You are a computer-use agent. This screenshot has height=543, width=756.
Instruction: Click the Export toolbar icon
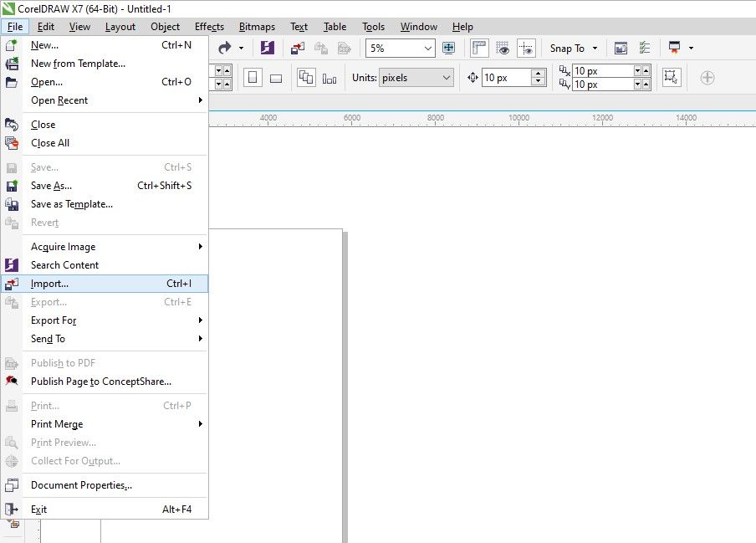(x=321, y=48)
